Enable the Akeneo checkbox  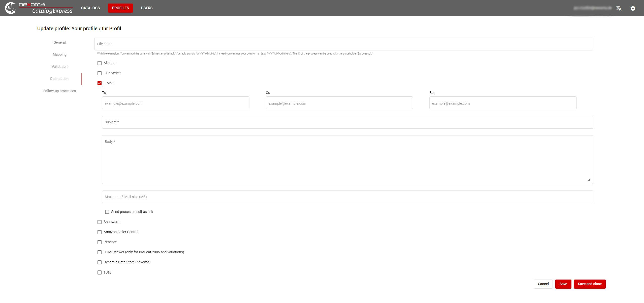[100, 63]
